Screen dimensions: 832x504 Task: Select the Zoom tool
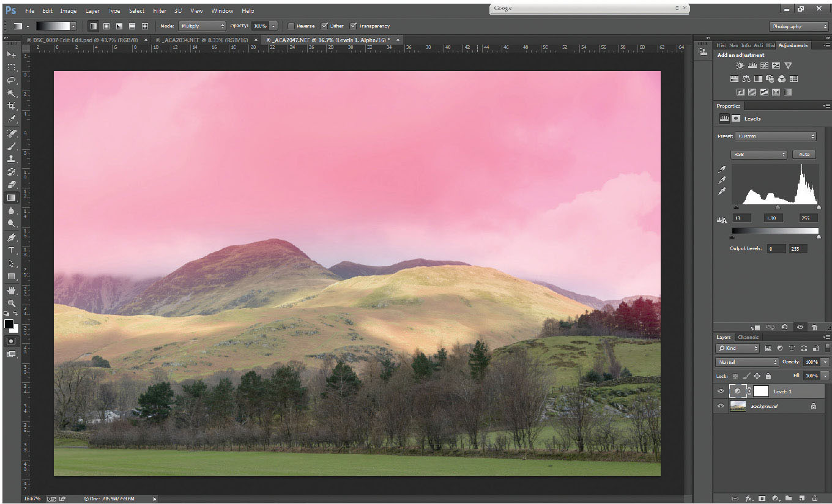pyautogui.click(x=11, y=303)
